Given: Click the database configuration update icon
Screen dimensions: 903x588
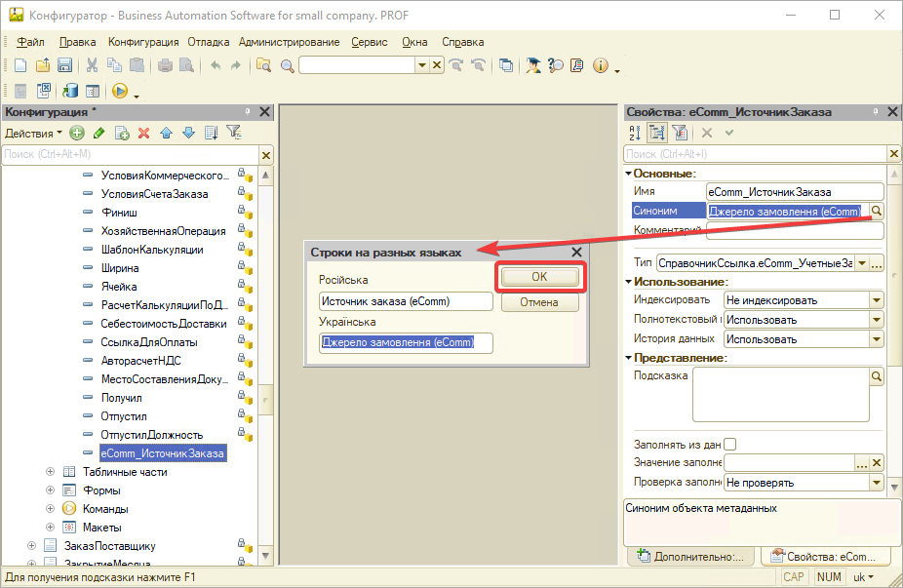Looking at the screenshot, I should point(70,91).
